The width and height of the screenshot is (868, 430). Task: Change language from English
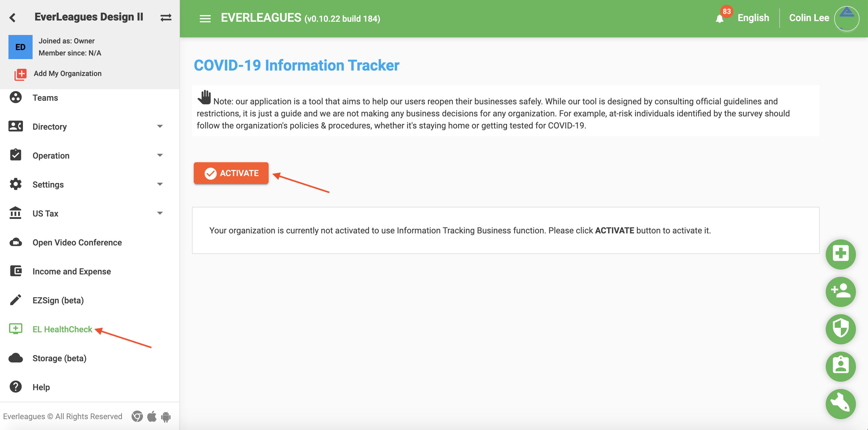753,18
